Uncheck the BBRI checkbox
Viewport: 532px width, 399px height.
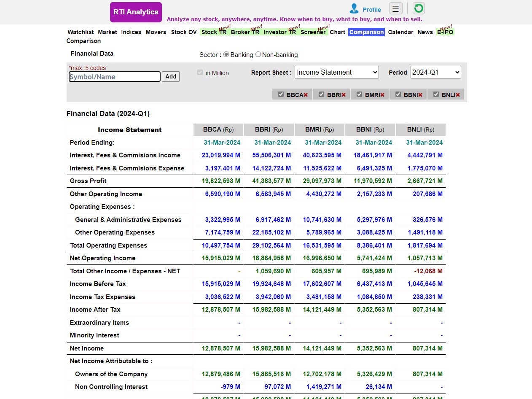point(321,94)
